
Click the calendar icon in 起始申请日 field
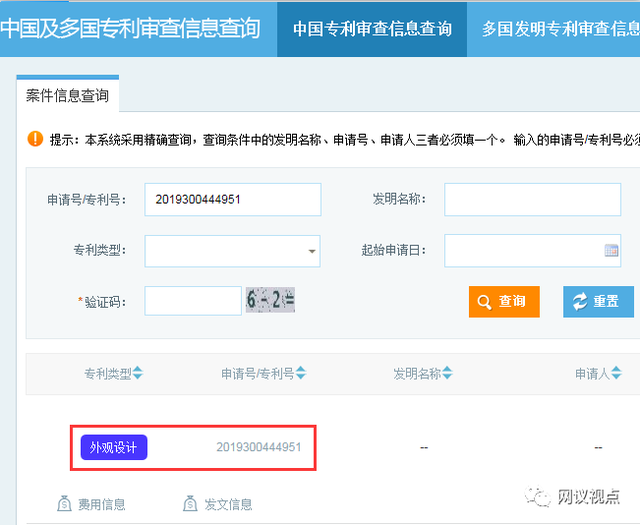click(611, 250)
